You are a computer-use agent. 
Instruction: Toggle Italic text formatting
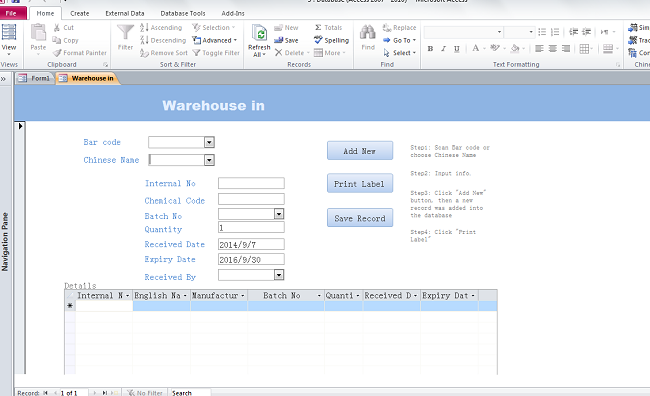[444, 49]
